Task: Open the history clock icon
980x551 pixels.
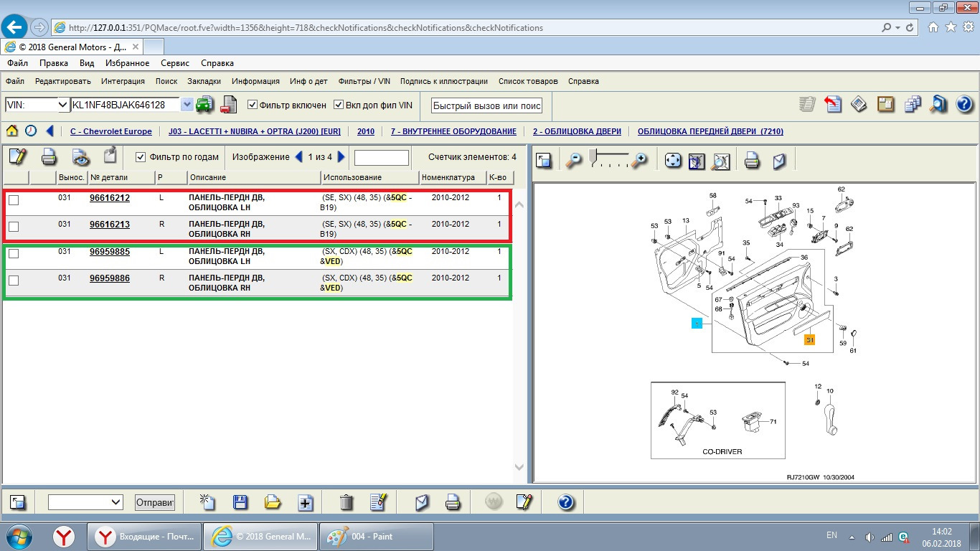Action: point(31,131)
